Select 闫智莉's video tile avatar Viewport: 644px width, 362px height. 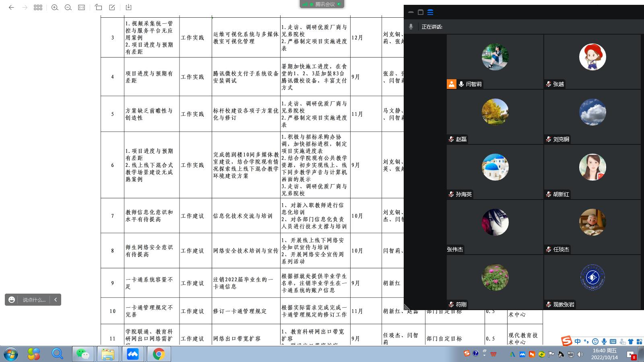[x=495, y=57]
